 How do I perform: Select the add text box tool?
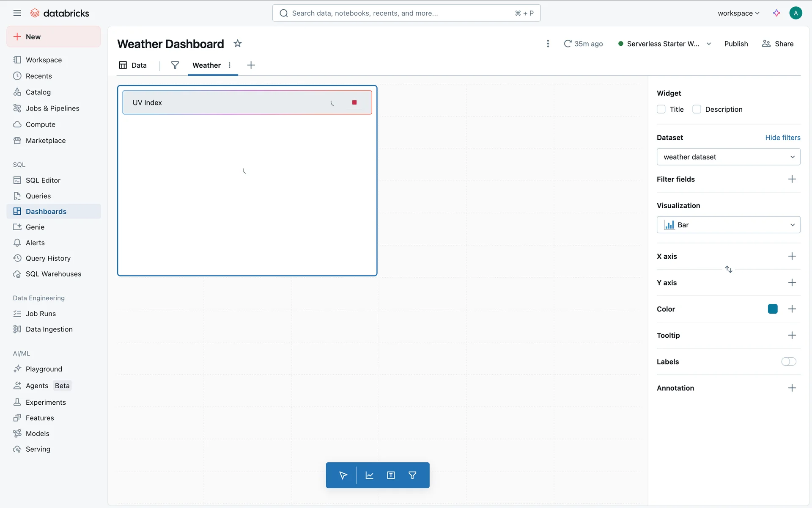[x=391, y=475]
